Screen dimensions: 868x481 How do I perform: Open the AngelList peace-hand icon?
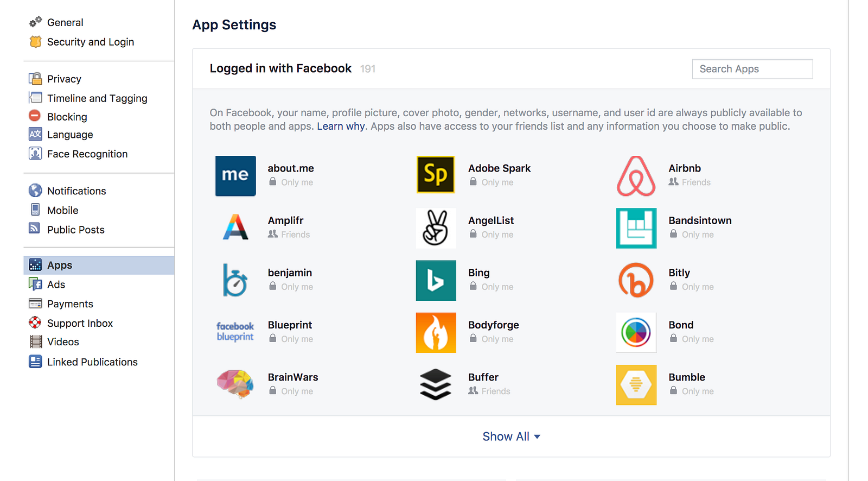[436, 228]
